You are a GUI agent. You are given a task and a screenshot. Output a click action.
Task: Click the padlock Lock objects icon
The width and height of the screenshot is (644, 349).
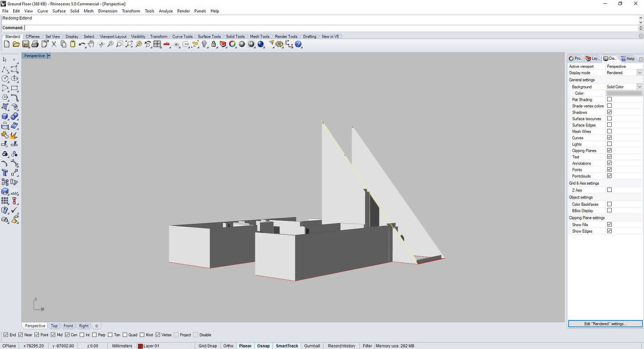coord(214,44)
